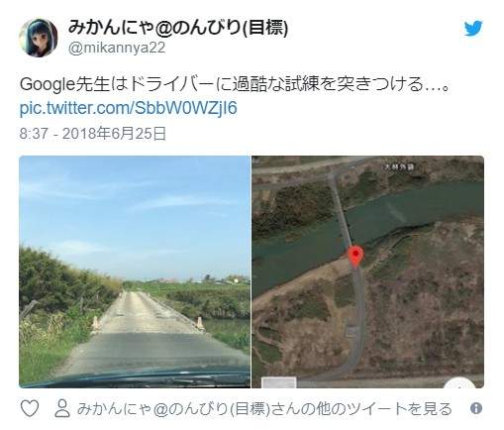
Task: View other tweets by みかんにゃ link
Action: pyautogui.click(x=264, y=409)
